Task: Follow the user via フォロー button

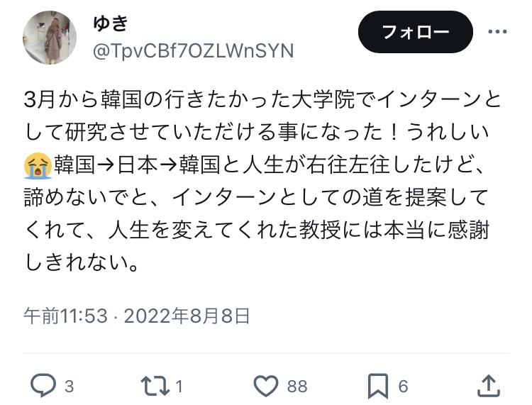Action: (415, 32)
